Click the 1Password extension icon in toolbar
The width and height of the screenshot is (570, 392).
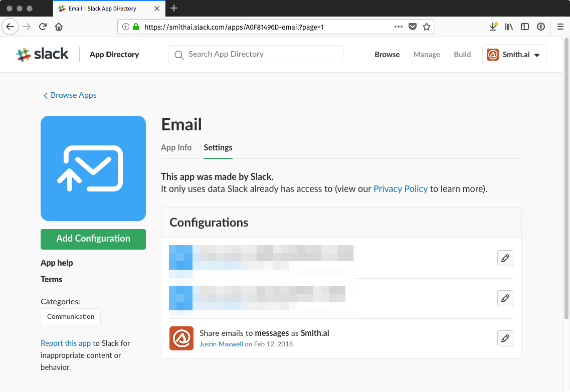541,27
